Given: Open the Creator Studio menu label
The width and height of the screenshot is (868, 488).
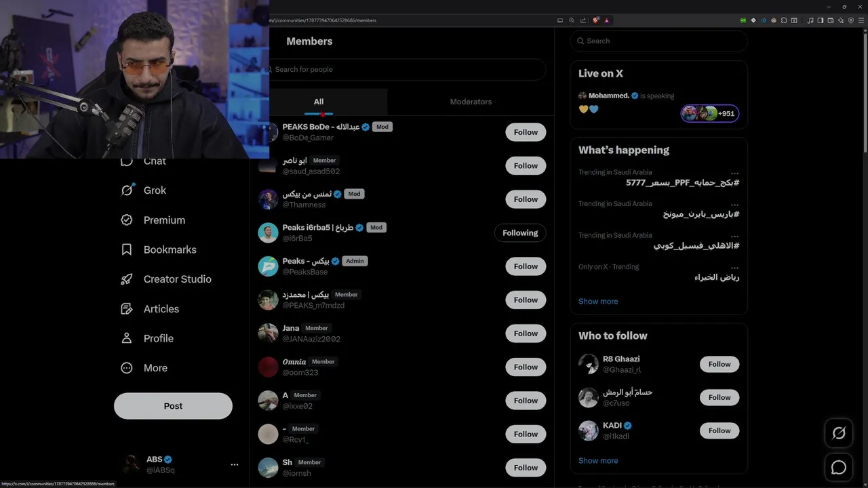Looking at the screenshot, I should point(178,279).
